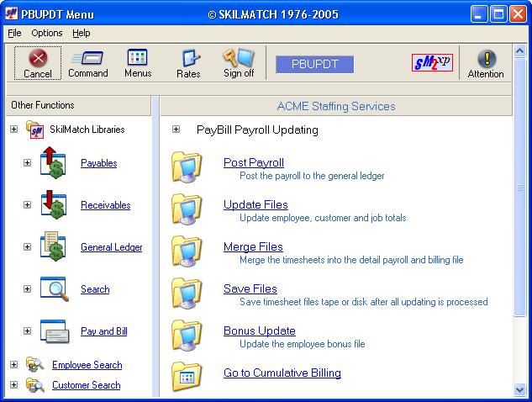Screen dimensions: 532x402
Task: Click the Sign off keys icon
Action: pyautogui.click(x=239, y=56)
